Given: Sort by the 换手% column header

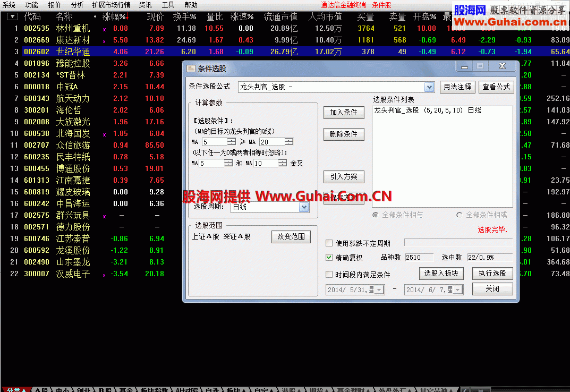Looking at the screenshot, I should pos(185,16).
